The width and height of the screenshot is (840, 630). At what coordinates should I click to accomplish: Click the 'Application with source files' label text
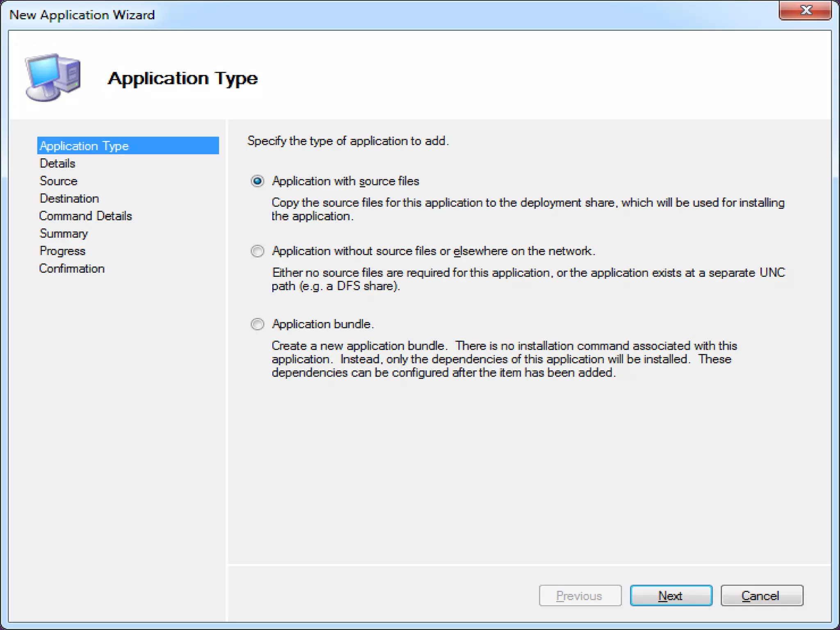coord(345,181)
